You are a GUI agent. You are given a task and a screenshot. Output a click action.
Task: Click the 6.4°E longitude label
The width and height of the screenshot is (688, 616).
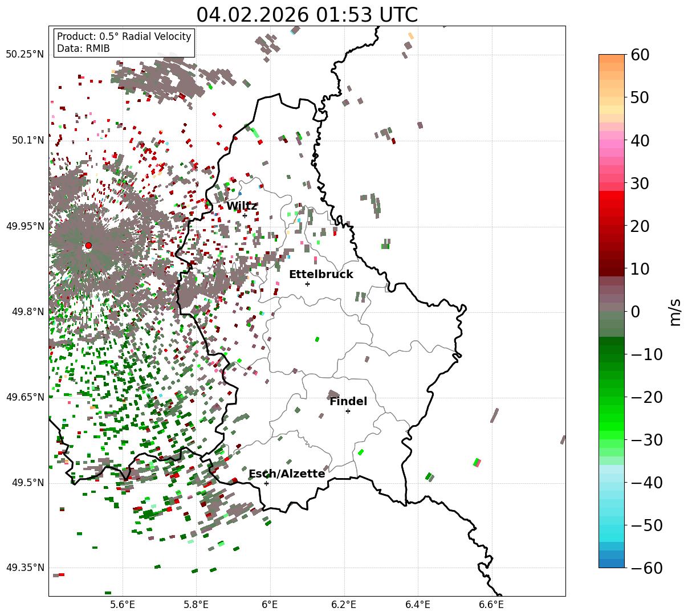pyautogui.click(x=418, y=604)
